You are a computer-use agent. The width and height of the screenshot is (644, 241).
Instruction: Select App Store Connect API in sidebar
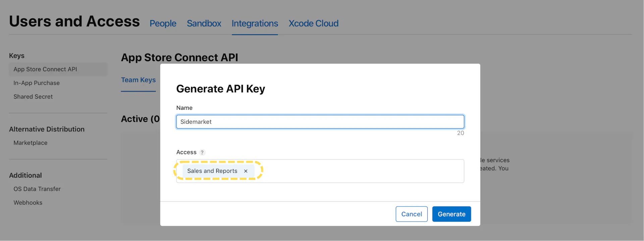[45, 69]
